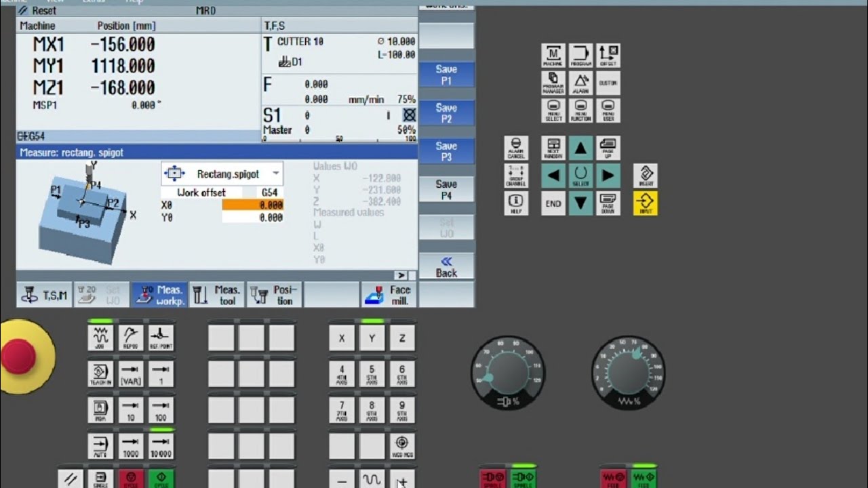Select the 5th axis key
Screen dimensions: 868x488
coord(372,374)
